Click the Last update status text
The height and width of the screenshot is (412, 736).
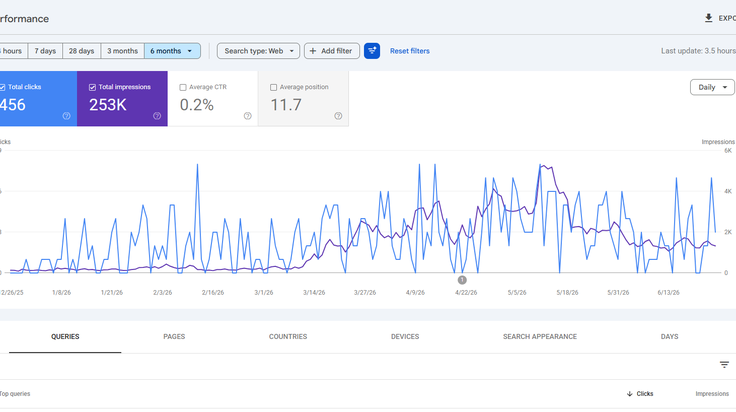(698, 51)
